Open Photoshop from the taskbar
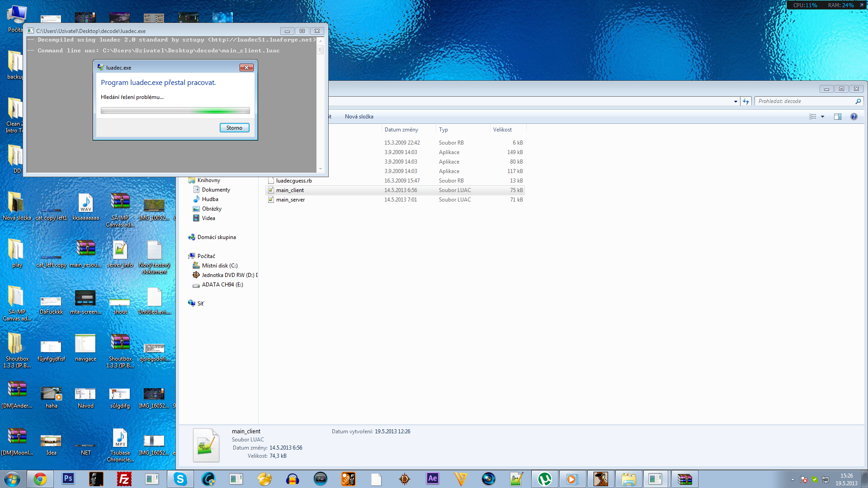868x488 pixels. [x=68, y=479]
